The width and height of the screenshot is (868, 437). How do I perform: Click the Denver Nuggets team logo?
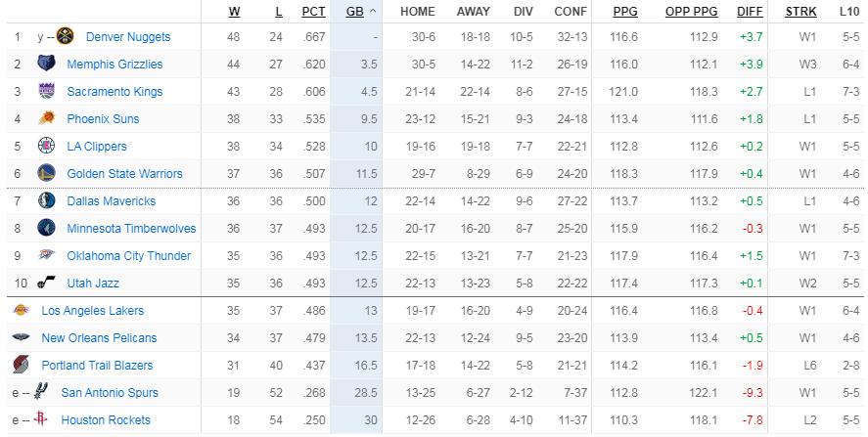coord(66,37)
